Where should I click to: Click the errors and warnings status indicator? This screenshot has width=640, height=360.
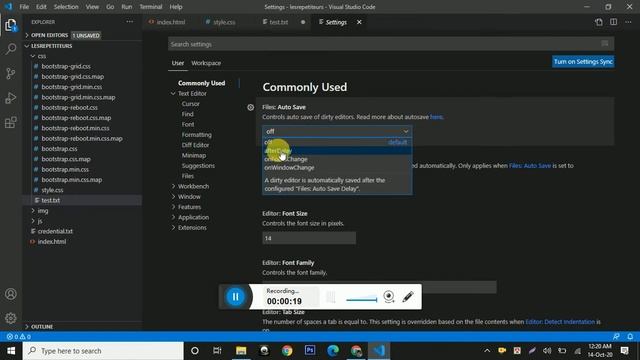pos(18,337)
